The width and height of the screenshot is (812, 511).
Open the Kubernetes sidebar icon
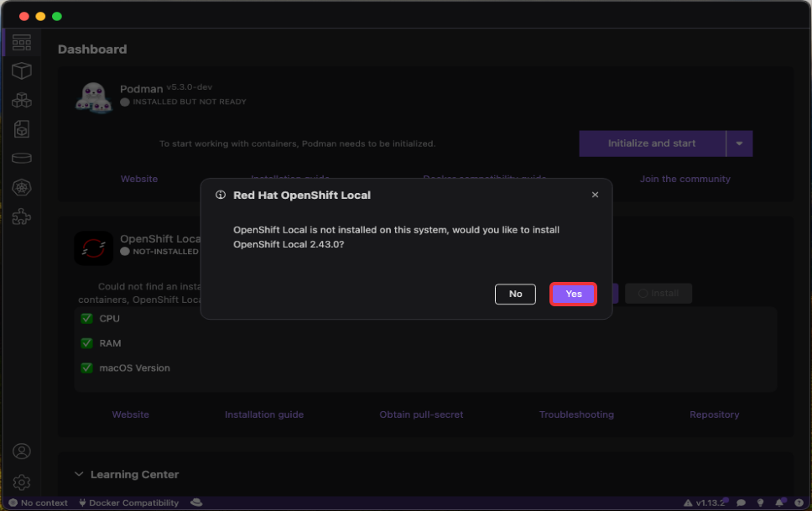(22, 188)
